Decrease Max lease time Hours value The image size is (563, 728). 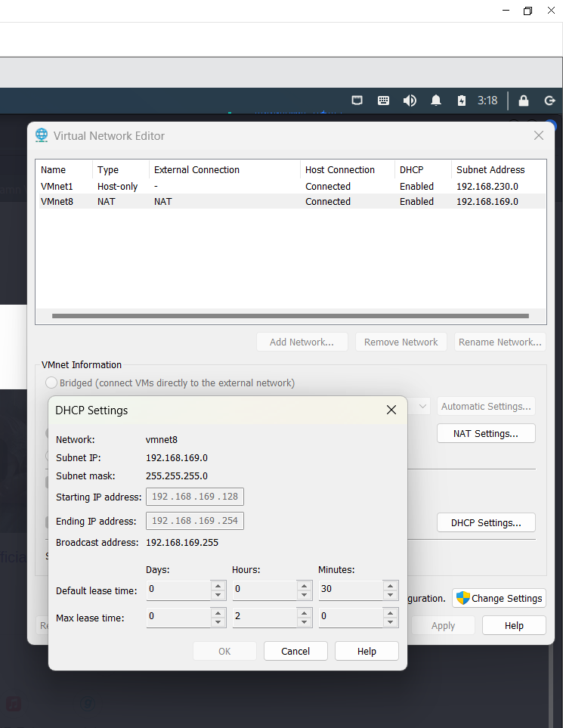304,622
